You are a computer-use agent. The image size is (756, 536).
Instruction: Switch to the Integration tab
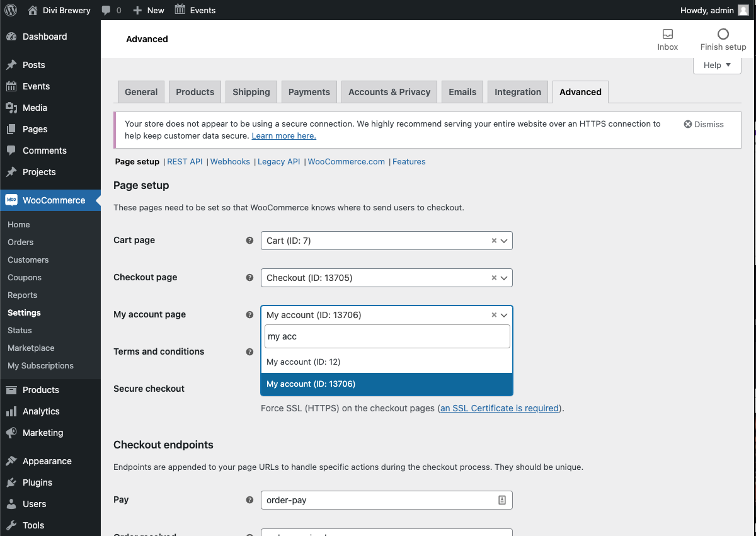click(x=518, y=92)
